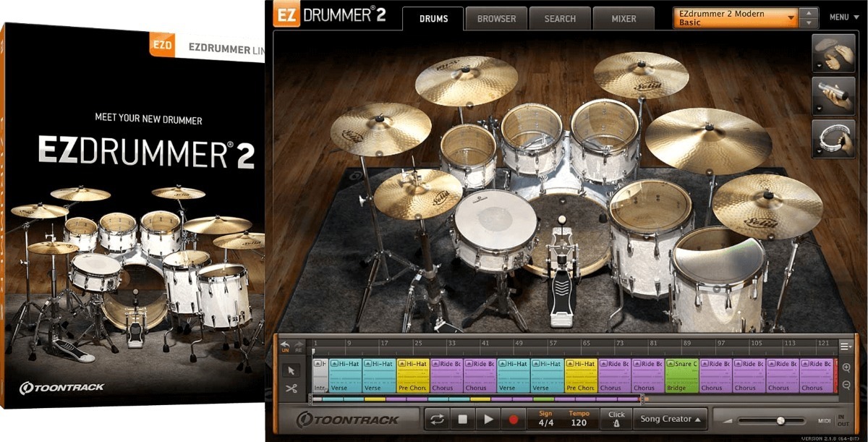This screenshot has width=868, height=442.
Task: Select the scissors split tool
Action: tap(292, 389)
